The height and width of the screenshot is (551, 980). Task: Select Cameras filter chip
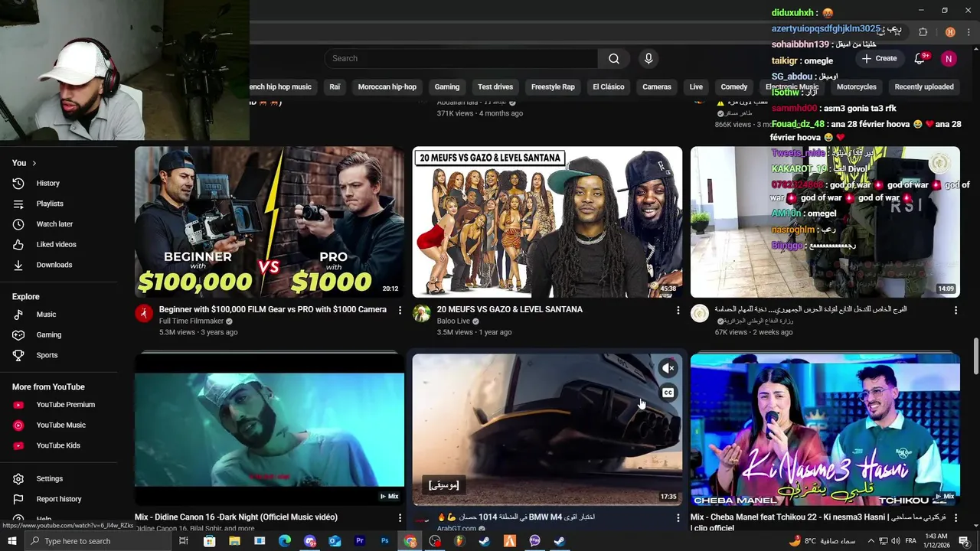(x=657, y=86)
